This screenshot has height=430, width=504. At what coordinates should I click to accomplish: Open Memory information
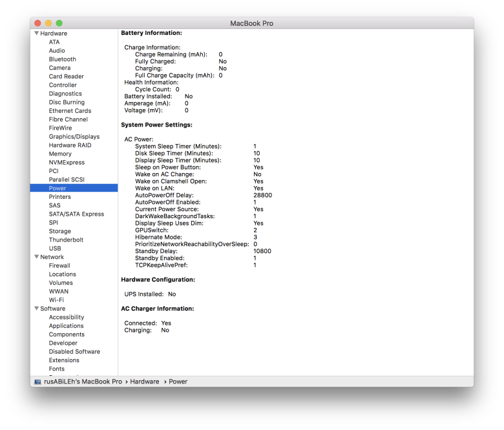[60, 154]
